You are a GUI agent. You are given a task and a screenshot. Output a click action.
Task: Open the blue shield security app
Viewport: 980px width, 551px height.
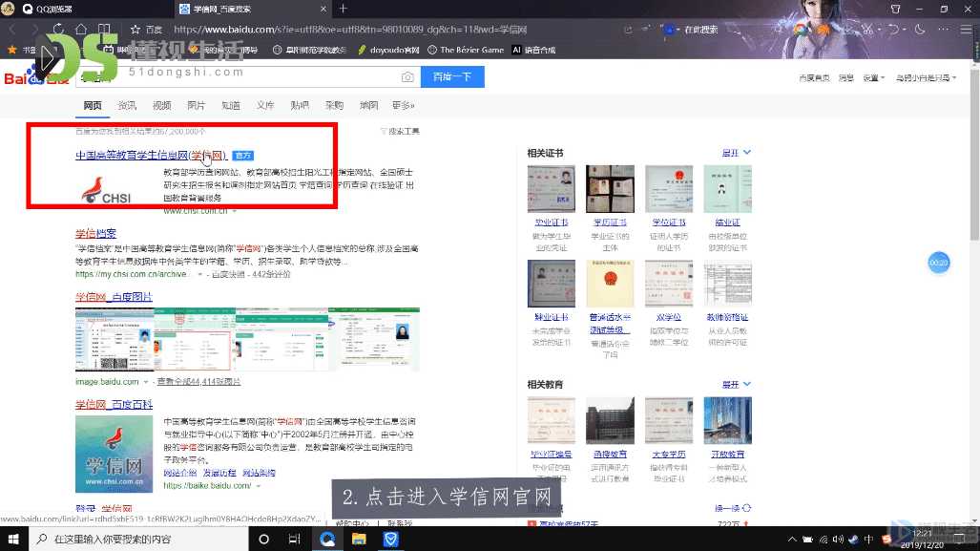(x=390, y=539)
